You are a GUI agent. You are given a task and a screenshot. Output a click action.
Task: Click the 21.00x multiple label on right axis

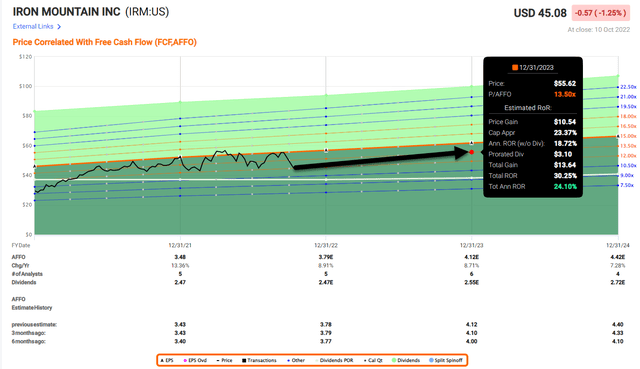[628, 97]
